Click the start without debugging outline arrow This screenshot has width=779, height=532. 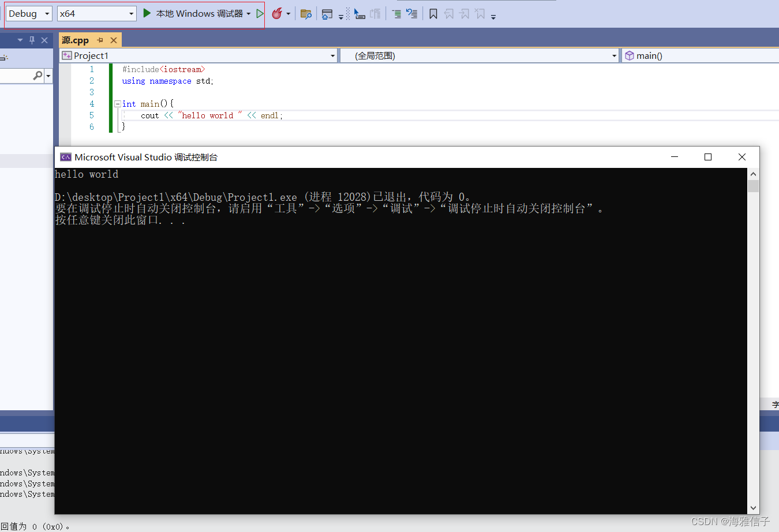coord(260,13)
